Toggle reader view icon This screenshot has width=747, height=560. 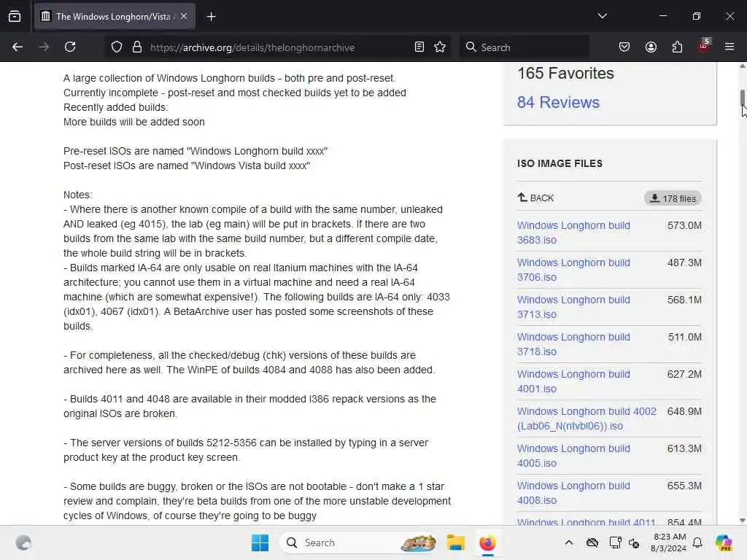pos(419,47)
